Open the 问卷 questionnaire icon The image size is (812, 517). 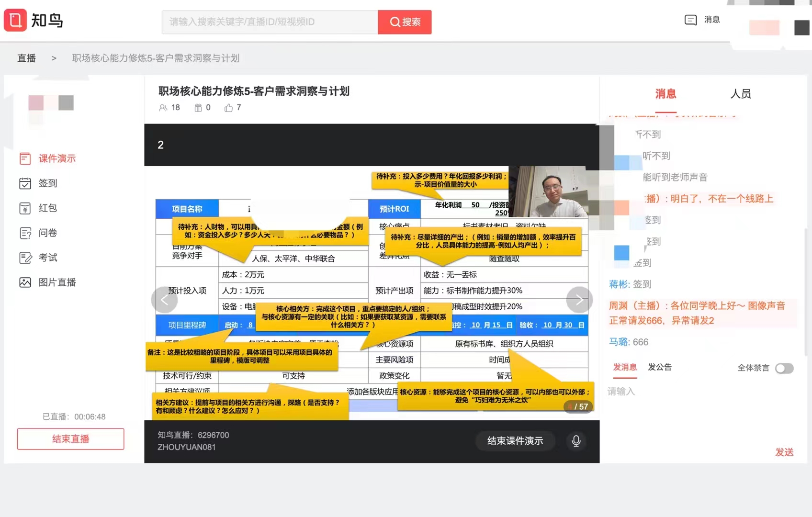tap(25, 233)
